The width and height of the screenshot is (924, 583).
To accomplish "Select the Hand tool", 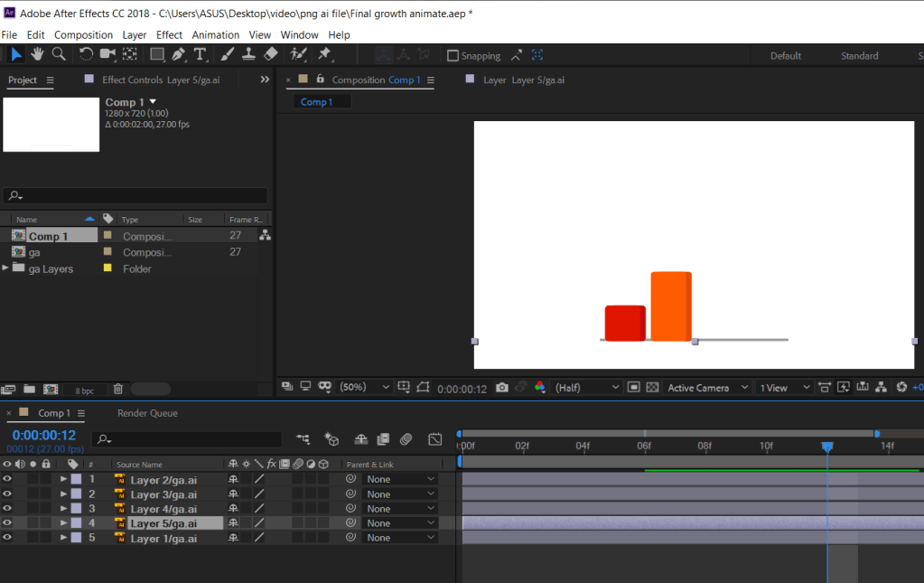I will [x=37, y=55].
